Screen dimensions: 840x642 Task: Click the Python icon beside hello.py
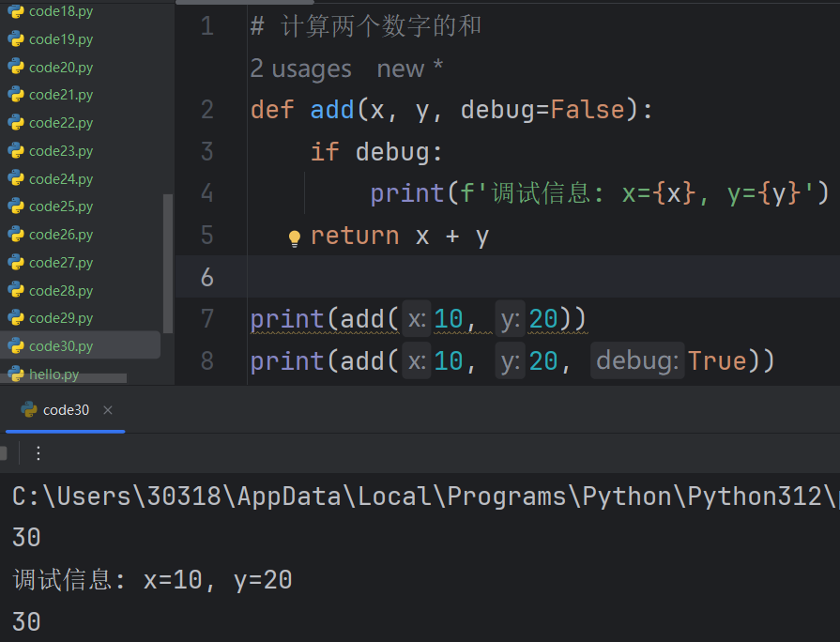click(15, 374)
